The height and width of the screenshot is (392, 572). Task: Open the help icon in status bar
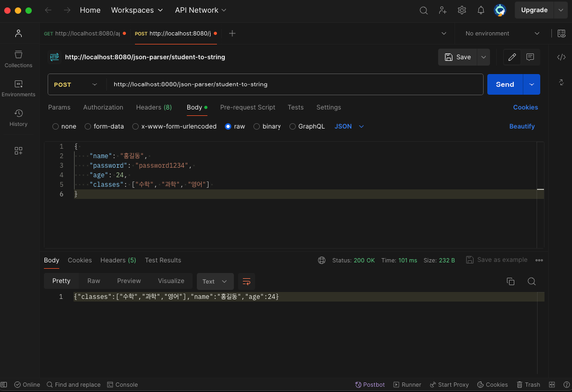coord(567,385)
